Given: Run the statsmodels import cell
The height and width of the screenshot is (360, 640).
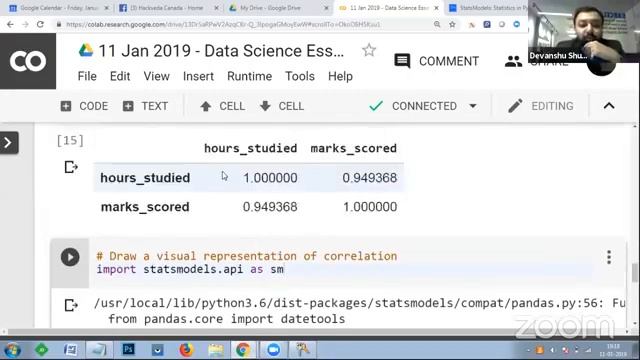Looking at the screenshot, I should 70,257.
